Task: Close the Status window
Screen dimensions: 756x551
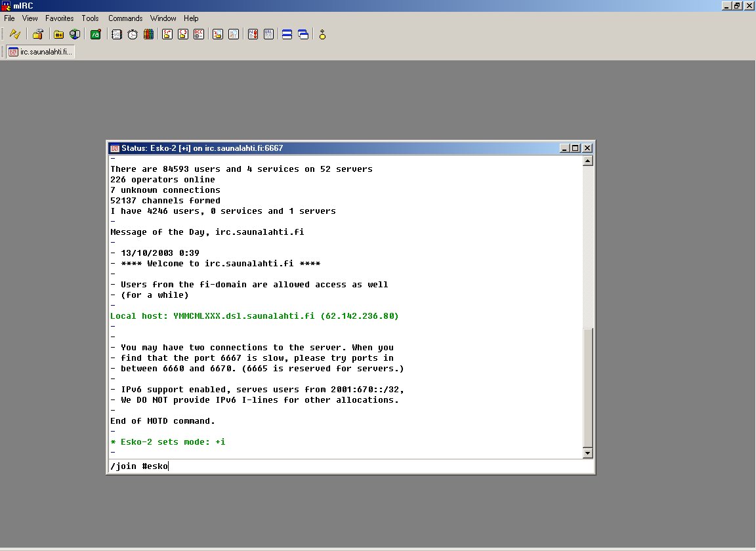Action: click(x=587, y=148)
